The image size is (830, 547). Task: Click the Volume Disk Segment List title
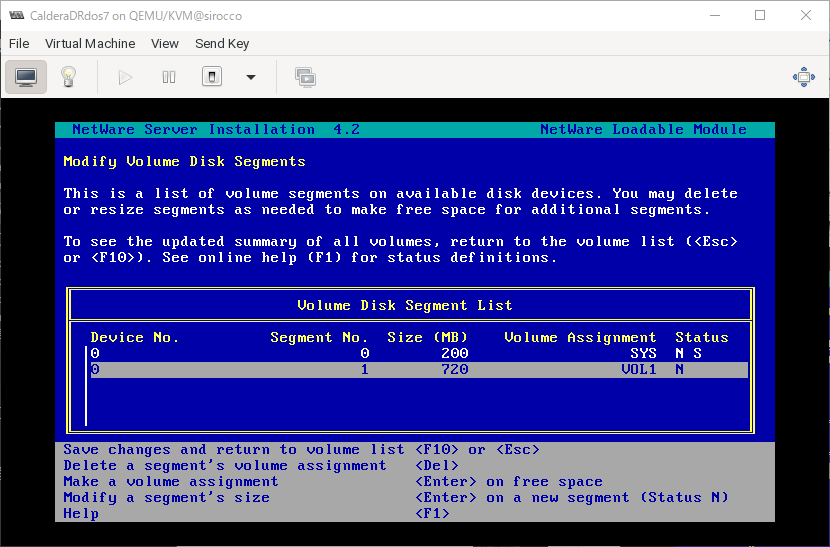pyautogui.click(x=405, y=306)
